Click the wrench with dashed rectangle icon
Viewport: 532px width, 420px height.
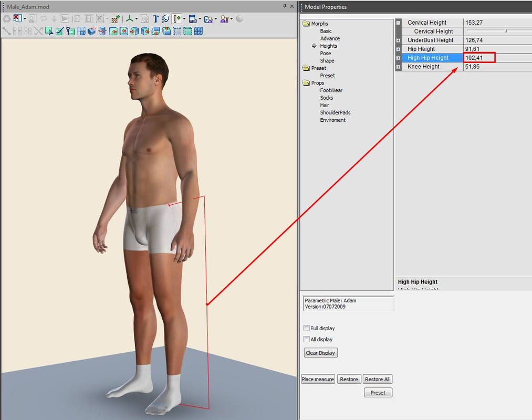[x=70, y=31]
